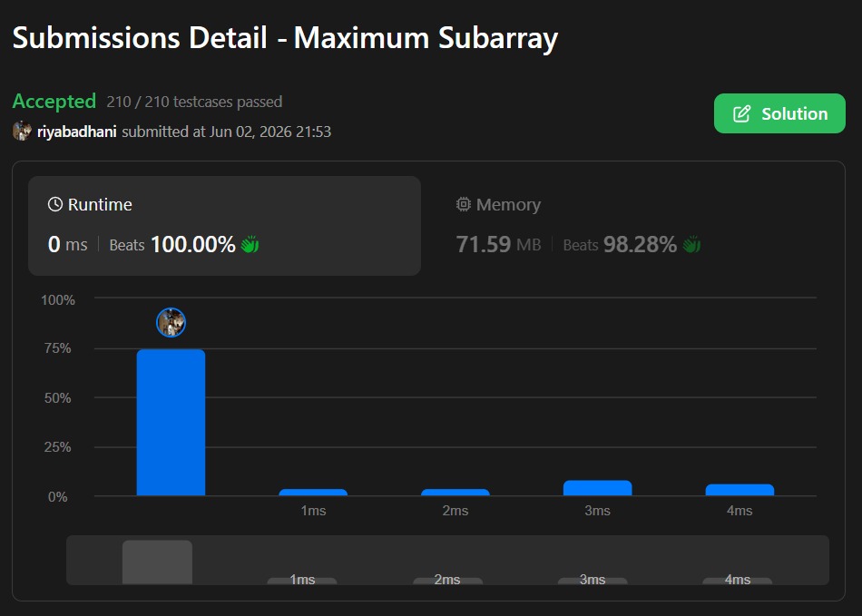Click the '71.59 MB' memory value

pos(499,244)
